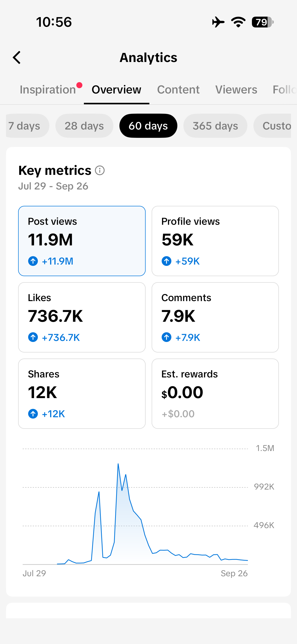Tap the Likes up-arrow icon

click(33, 337)
